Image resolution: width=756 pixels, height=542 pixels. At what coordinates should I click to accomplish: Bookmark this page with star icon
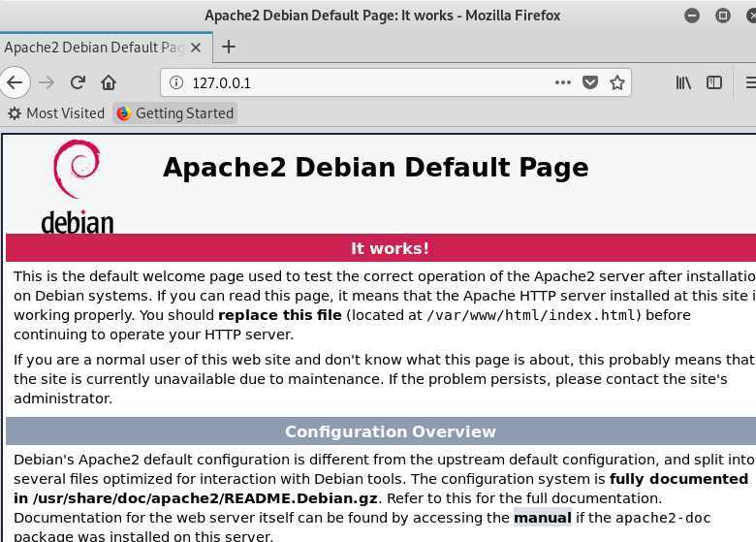coord(617,82)
